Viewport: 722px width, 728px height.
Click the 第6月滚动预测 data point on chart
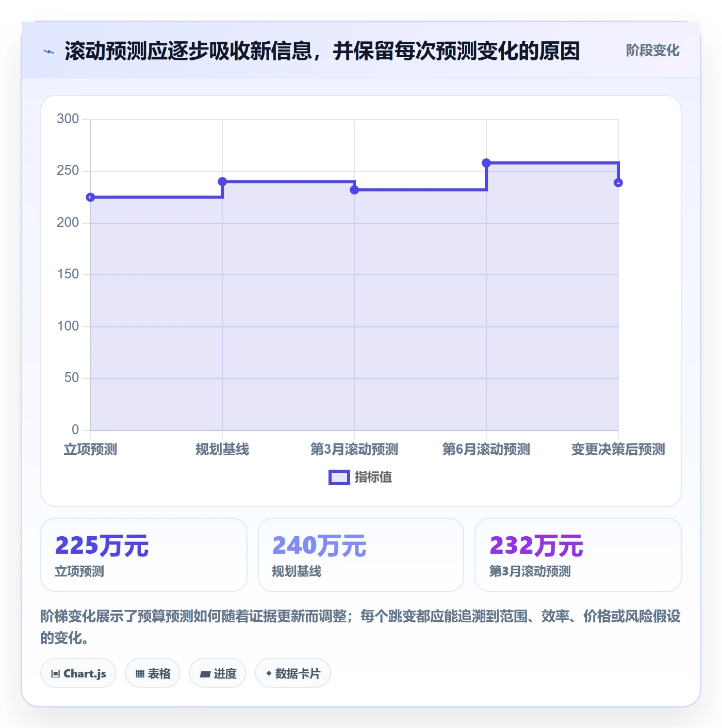(486, 163)
